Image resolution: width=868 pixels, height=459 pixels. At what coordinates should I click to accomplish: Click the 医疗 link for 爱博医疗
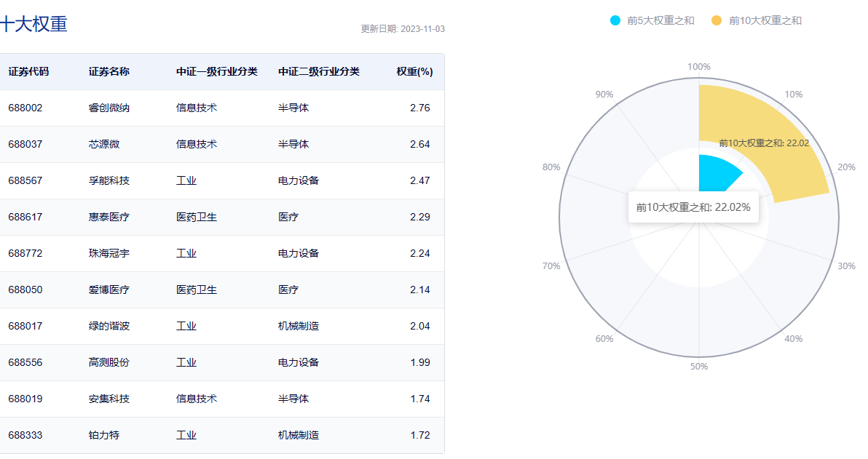[287, 290]
